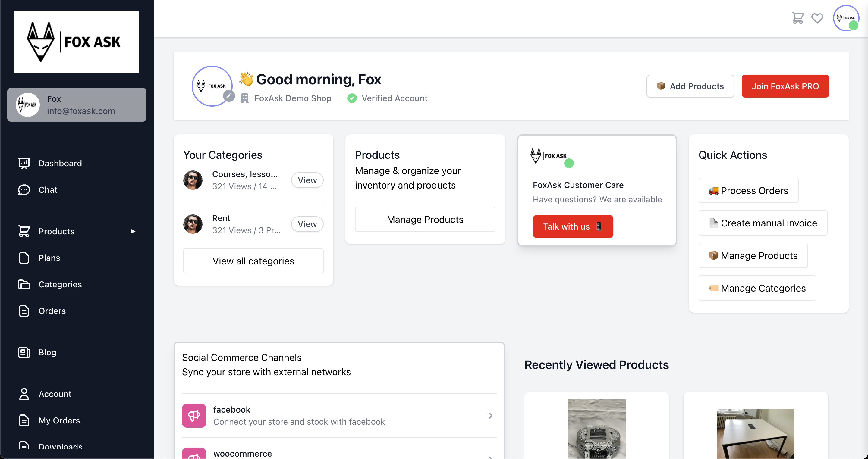Click Join FoxAsk PRO button
The height and width of the screenshot is (459, 868).
(785, 86)
